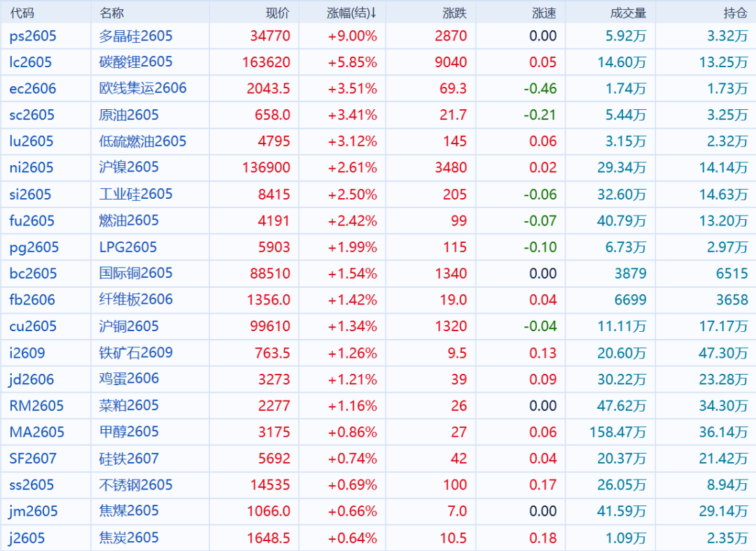Open 焦炭2605 in the last row

click(x=129, y=538)
